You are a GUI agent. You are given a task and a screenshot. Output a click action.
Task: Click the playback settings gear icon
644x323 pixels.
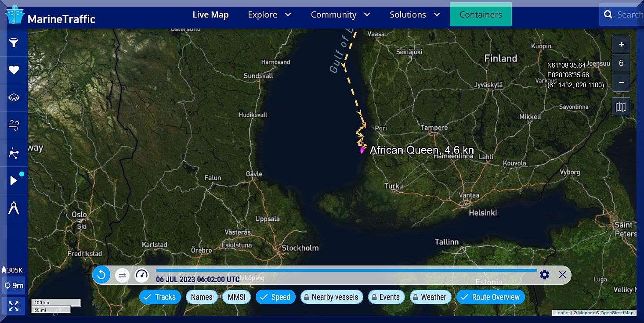[x=544, y=275]
